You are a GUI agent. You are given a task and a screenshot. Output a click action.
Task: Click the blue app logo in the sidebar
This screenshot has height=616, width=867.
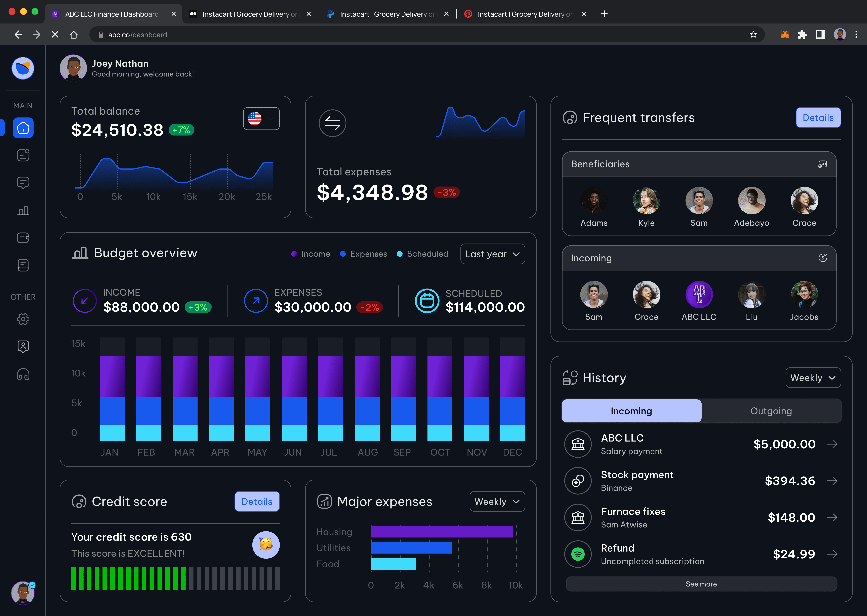point(23,68)
